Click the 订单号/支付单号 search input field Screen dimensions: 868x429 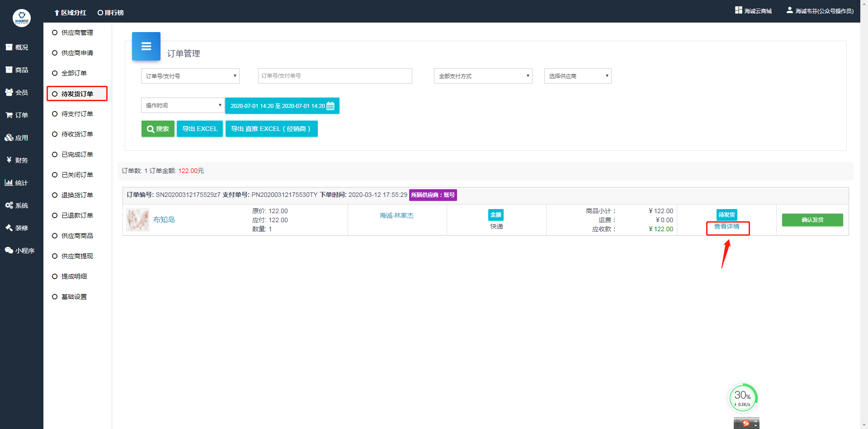coord(335,76)
